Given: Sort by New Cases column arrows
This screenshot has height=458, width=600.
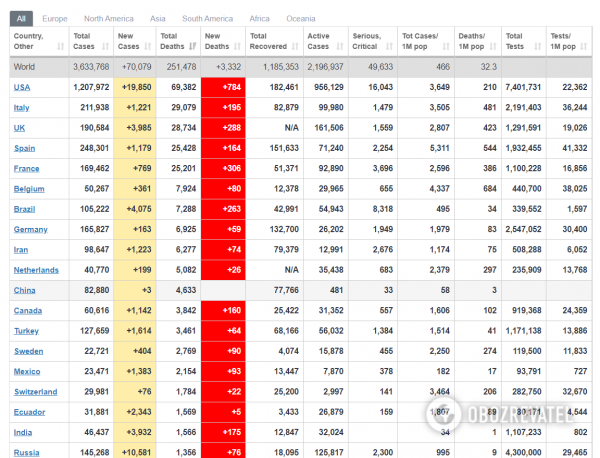Looking at the screenshot, I should tap(147, 47).
